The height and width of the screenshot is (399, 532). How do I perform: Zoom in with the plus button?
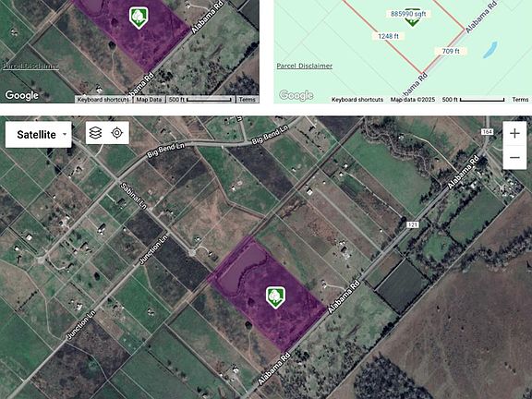[514, 133]
